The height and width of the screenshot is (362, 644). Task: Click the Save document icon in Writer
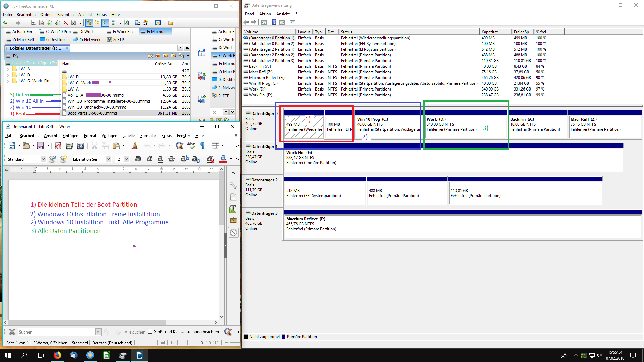(41, 145)
